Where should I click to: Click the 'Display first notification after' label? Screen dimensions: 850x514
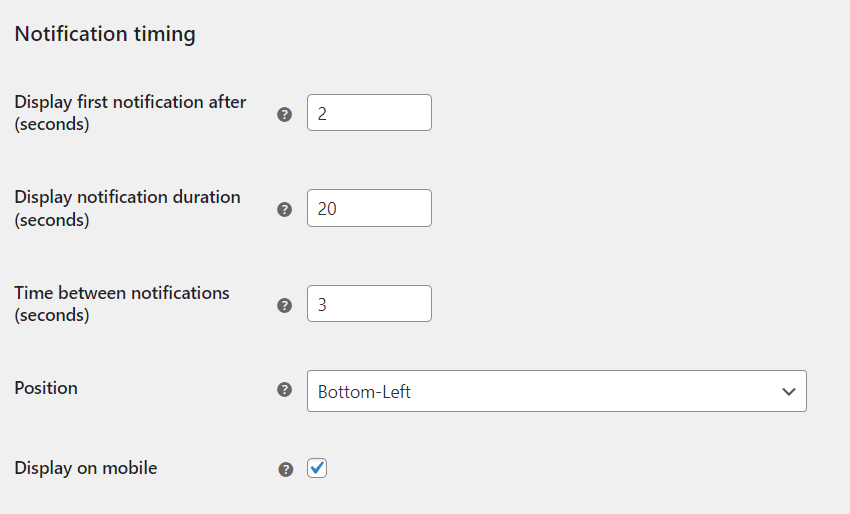click(x=130, y=102)
